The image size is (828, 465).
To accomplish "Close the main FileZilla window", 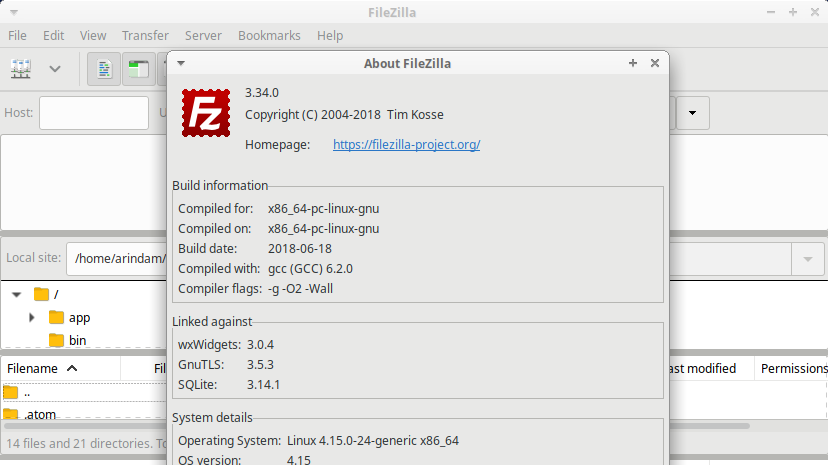I will tap(815, 12).
